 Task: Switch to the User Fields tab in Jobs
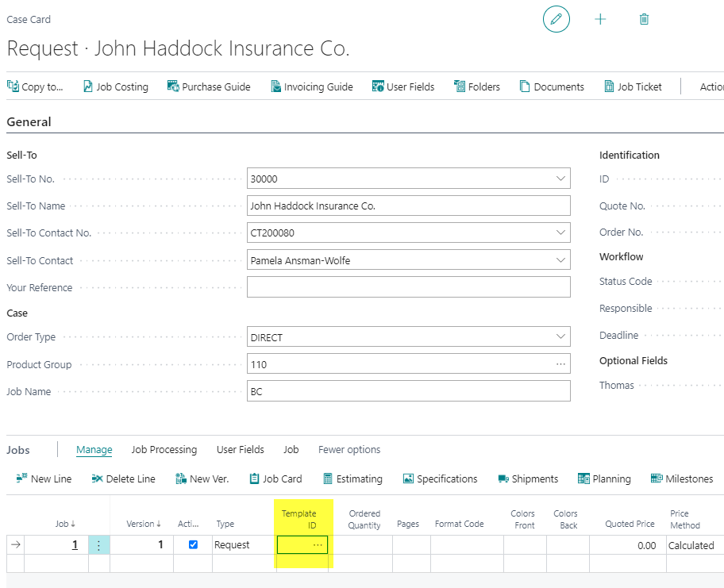(x=240, y=450)
